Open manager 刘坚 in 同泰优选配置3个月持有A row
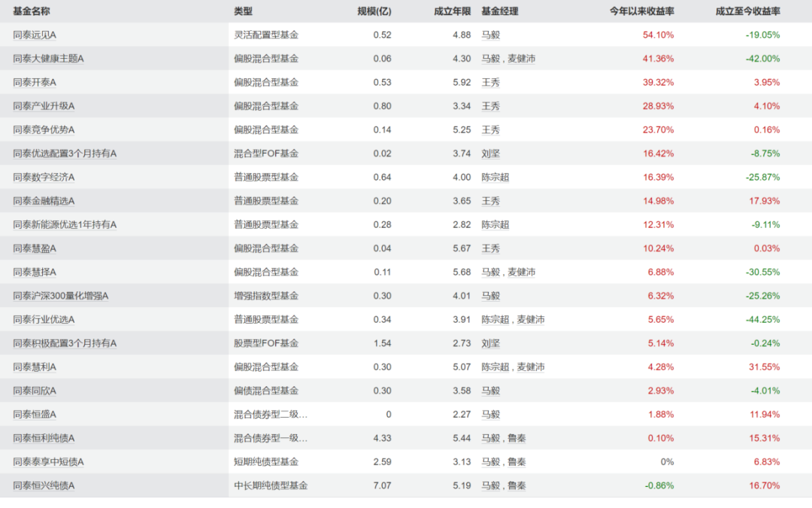 pyautogui.click(x=491, y=154)
